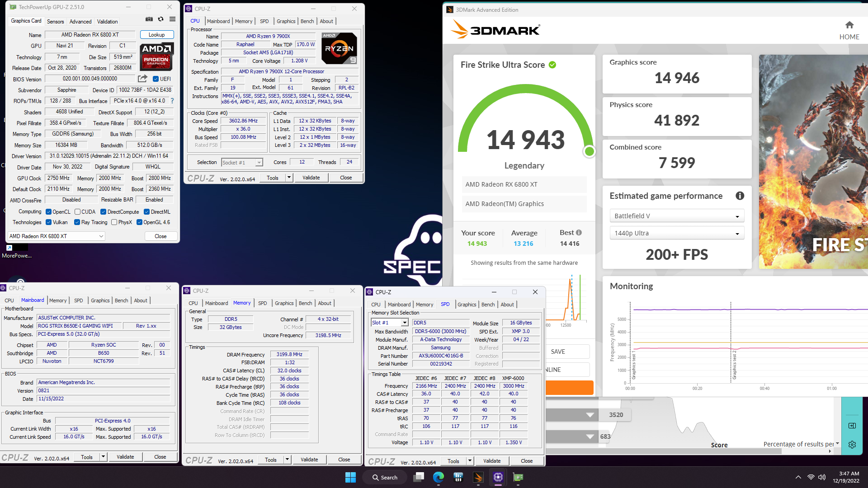Open the volume tray icon
Screen dimensions: 868x488
pos(822,477)
